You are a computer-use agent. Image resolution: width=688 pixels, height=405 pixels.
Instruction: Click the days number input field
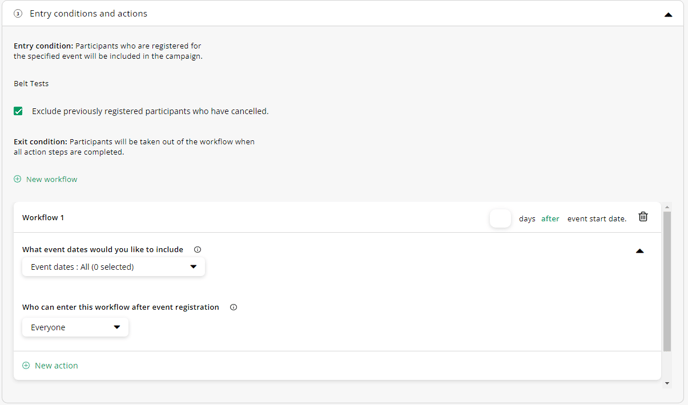(x=500, y=219)
